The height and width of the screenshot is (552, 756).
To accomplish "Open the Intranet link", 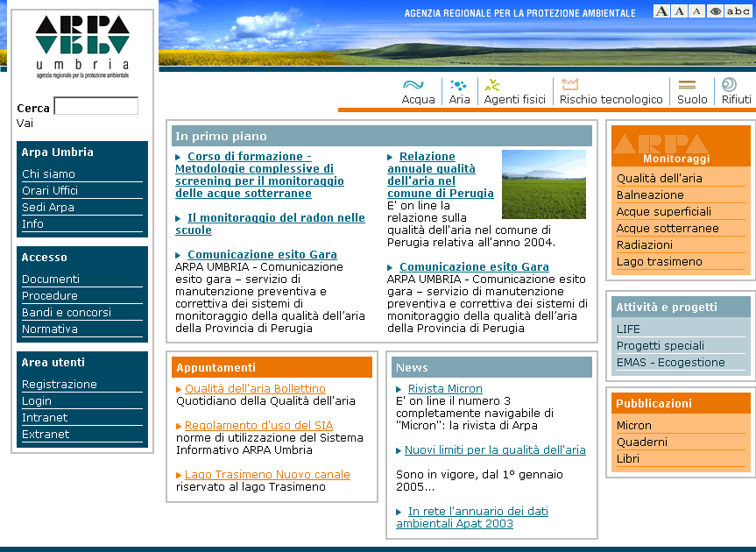I will pos(45,417).
